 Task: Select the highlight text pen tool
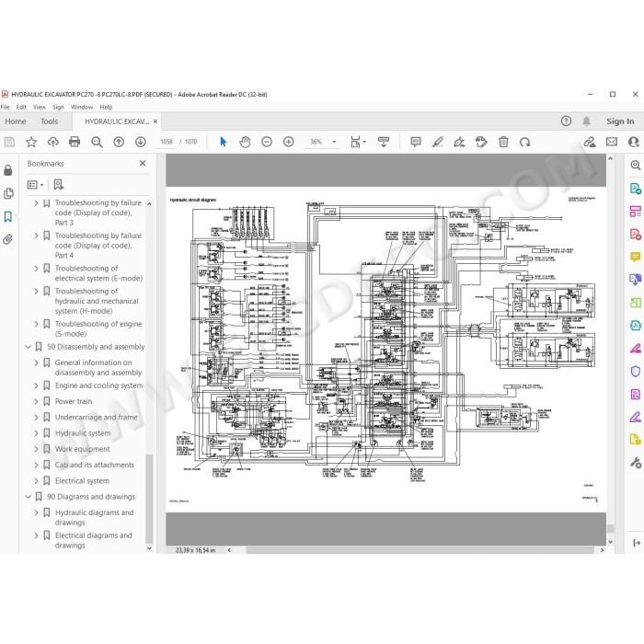point(437,142)
